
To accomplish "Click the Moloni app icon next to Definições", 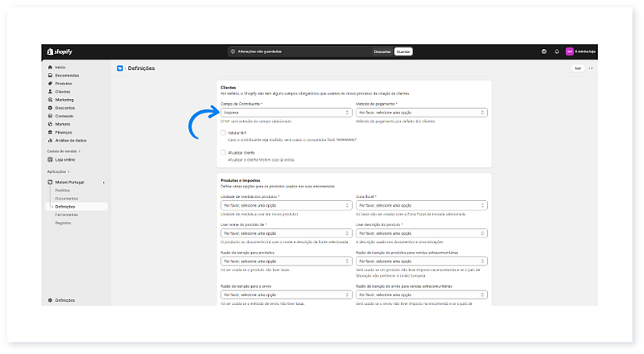I will click(120, 68).
